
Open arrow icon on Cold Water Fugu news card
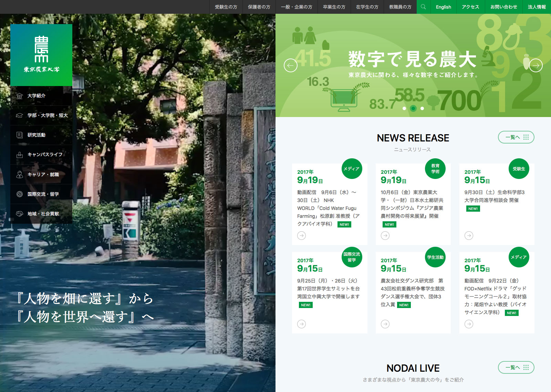(x=301, y=235)
